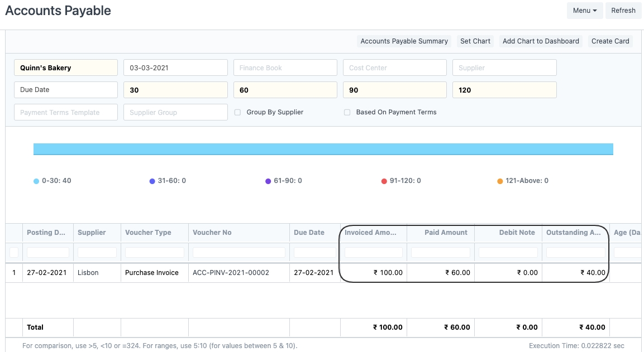Click voucher ACC-PINV-2021-00002 cell

[231, 273]
